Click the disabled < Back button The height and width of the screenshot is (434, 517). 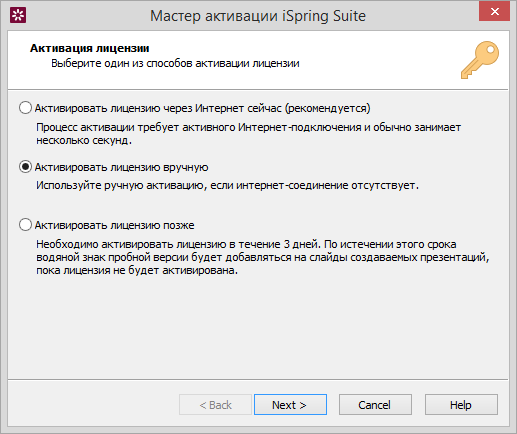(x=215, y=405)
